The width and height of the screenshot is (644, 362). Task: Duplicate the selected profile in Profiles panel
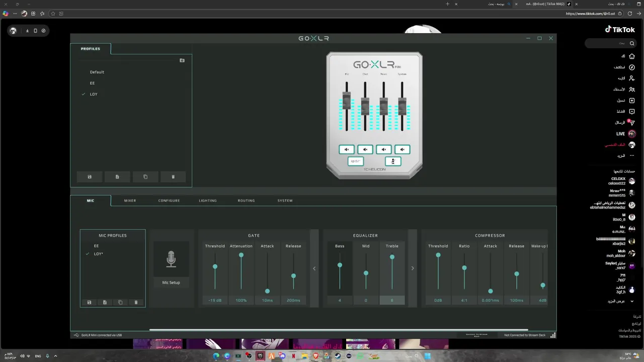point(145,177)
